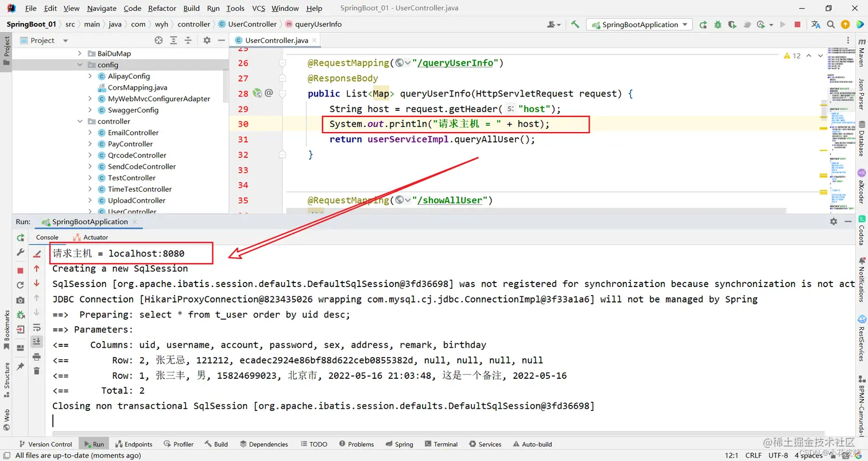Print console output with printer icon
This screenshot has width=868, height=461.
click(x=37, y=357)
